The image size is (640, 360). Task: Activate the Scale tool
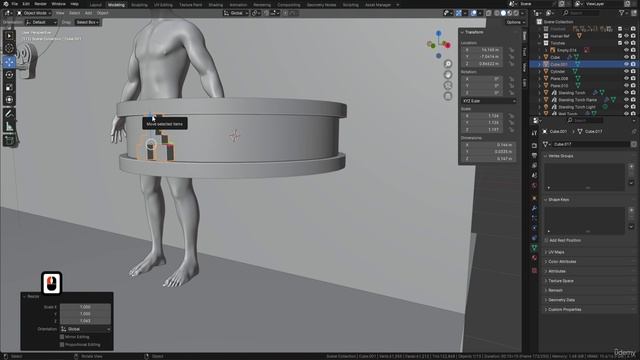coord(9,87)
